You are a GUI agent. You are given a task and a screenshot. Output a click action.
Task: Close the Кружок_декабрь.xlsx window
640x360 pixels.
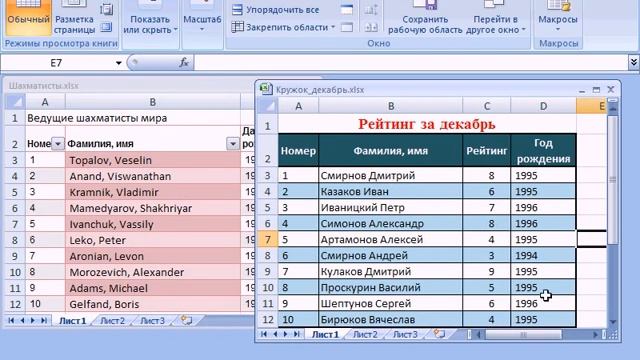(x=611, y=89)
